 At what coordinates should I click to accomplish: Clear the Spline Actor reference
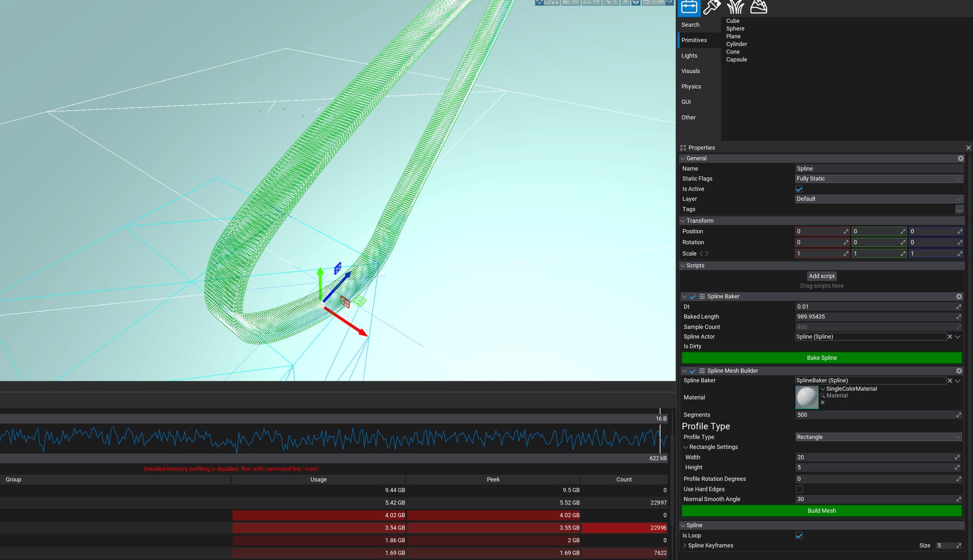point(950,337)
